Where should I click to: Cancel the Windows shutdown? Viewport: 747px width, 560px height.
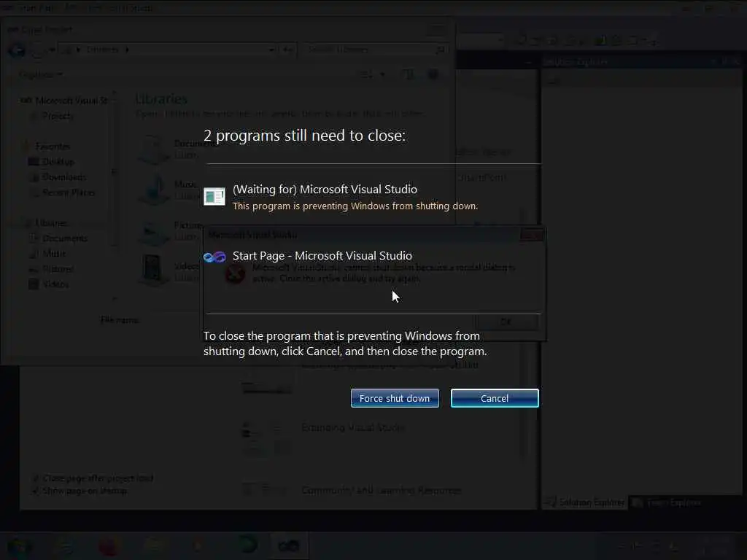[495, 398]
